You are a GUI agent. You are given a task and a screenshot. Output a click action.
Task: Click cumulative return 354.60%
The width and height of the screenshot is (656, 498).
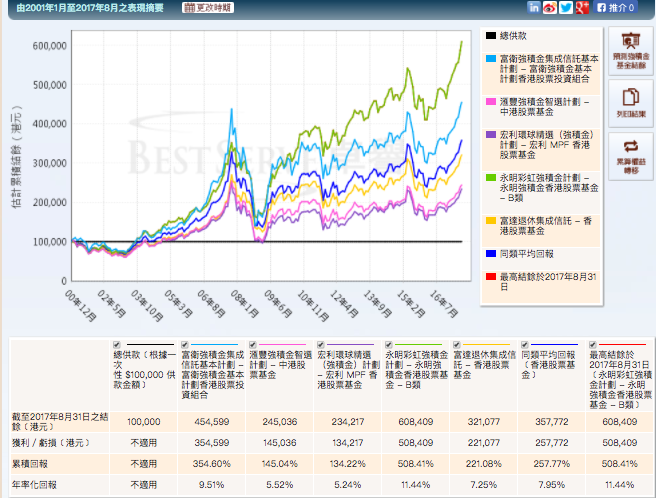pyautogui.click(x=212, y=464)
